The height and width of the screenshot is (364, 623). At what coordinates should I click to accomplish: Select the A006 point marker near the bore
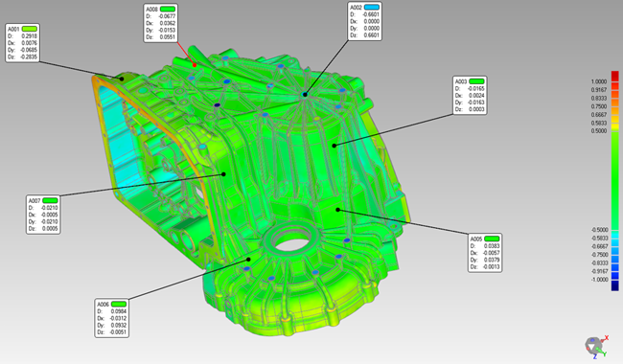point(248,260)
